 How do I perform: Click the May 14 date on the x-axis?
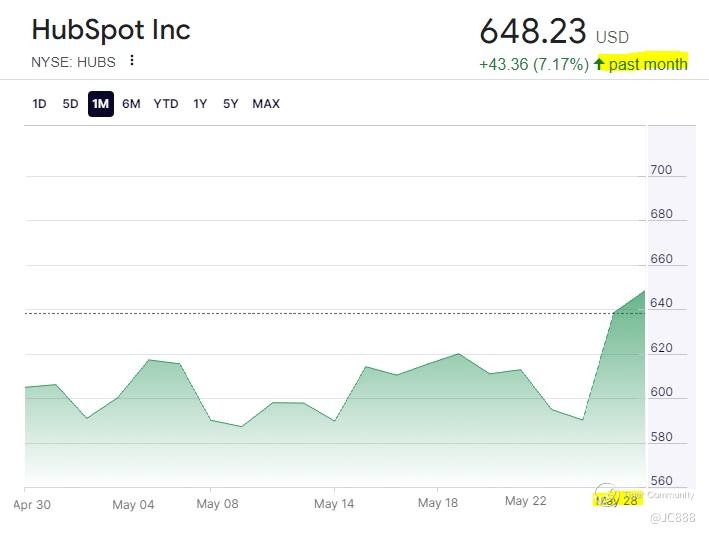(334, 503)
